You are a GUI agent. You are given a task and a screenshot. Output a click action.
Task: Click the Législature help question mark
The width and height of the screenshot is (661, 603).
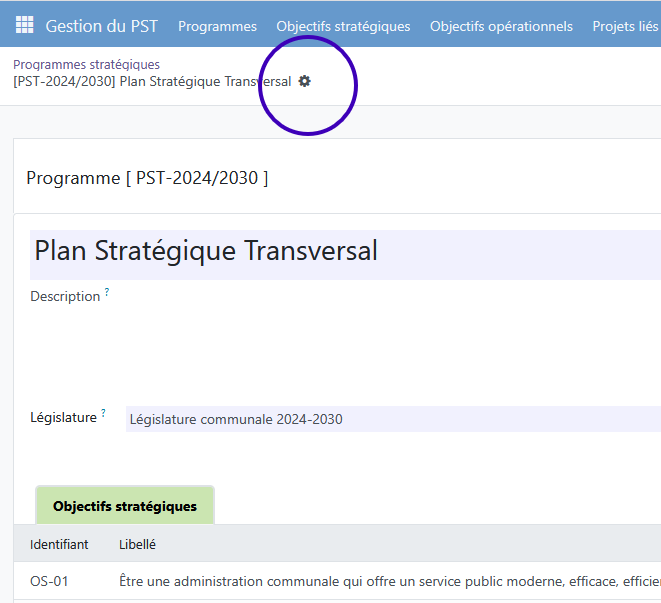[x=103, y=412]
